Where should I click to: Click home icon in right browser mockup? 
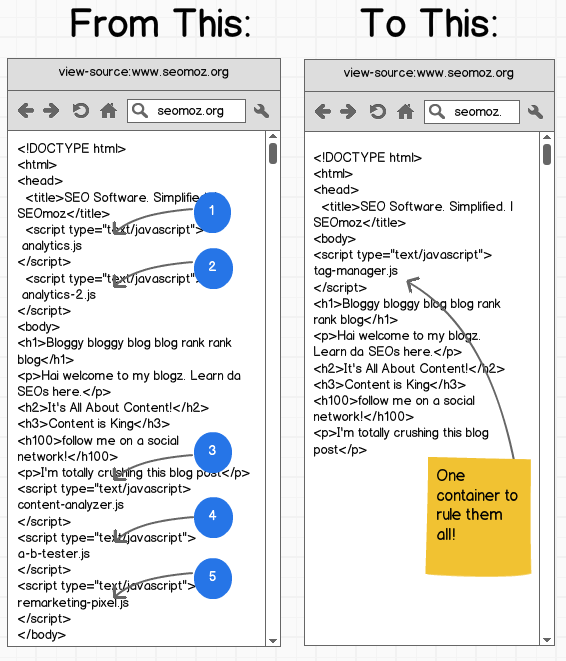click(405, 112)
